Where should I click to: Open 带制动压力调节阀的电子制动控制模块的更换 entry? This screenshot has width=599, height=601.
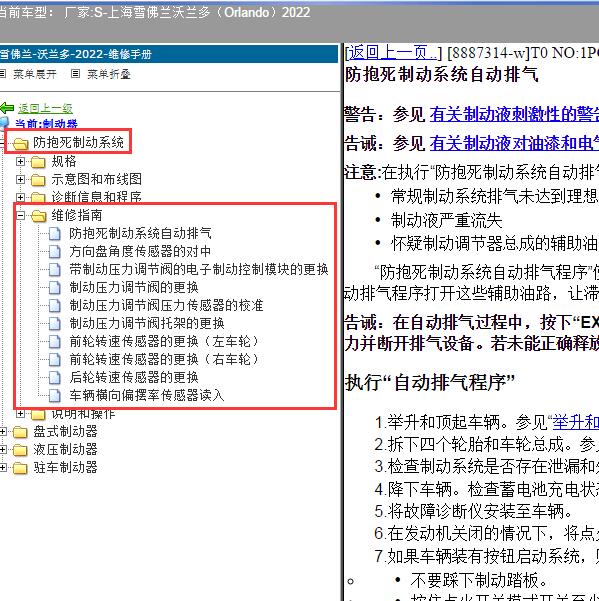(199, 269)
